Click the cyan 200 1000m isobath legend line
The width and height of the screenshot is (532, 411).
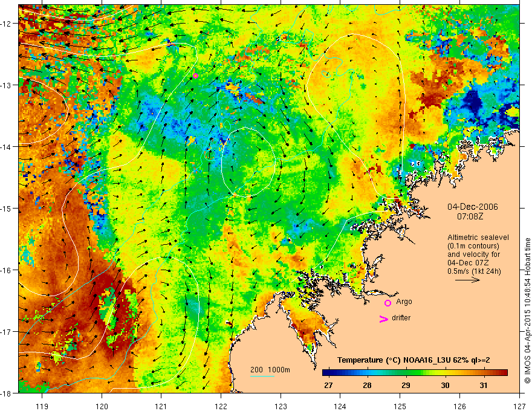click(x=262, y=376)
